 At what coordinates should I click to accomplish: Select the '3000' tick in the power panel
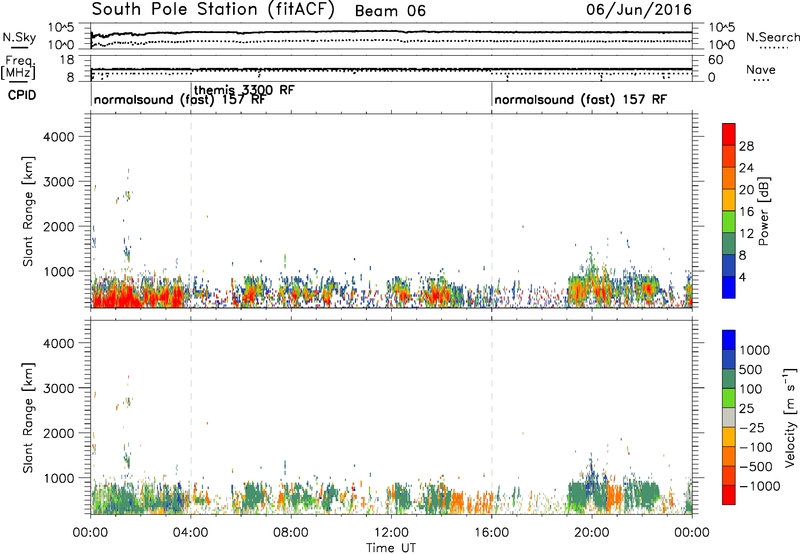click(x=59, y=182)
